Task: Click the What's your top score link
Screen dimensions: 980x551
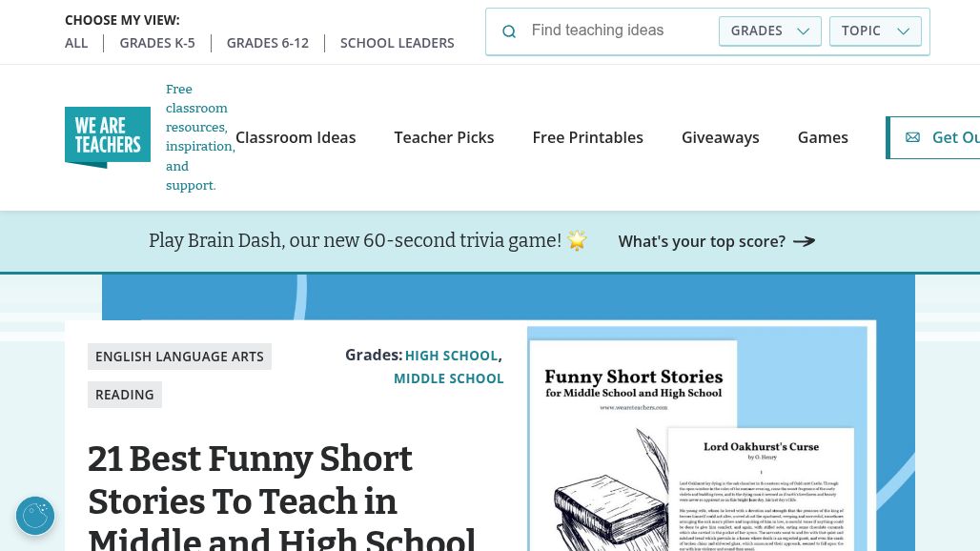Action: [x=717, y=241]
